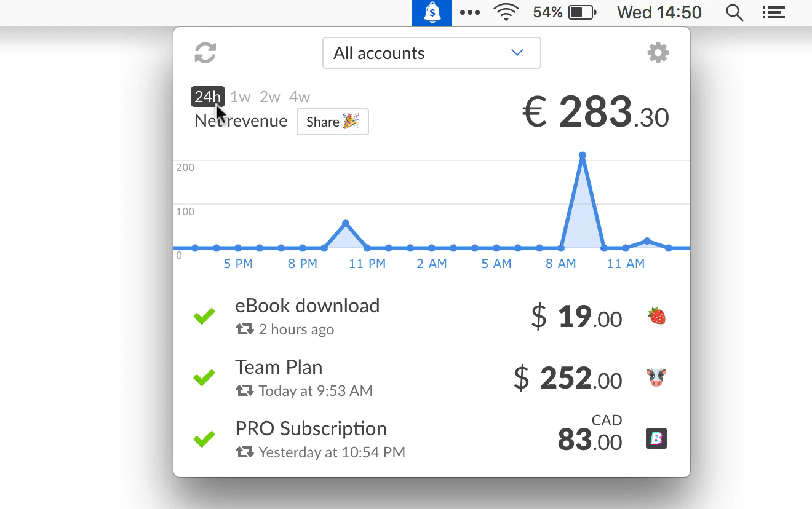Click the cow face account icon

656,377
